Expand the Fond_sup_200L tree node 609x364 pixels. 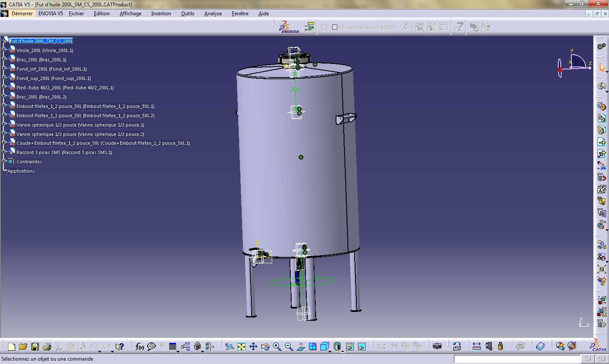tap(4, 77)
